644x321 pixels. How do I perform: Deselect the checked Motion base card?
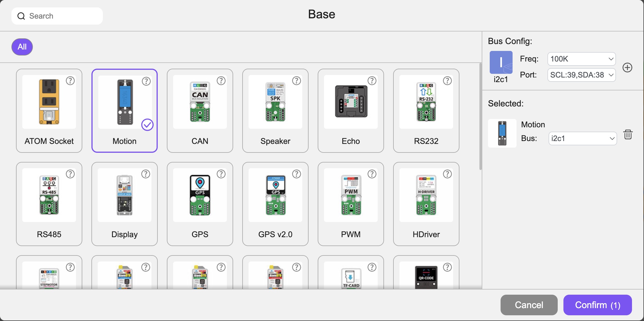[125, 111]
